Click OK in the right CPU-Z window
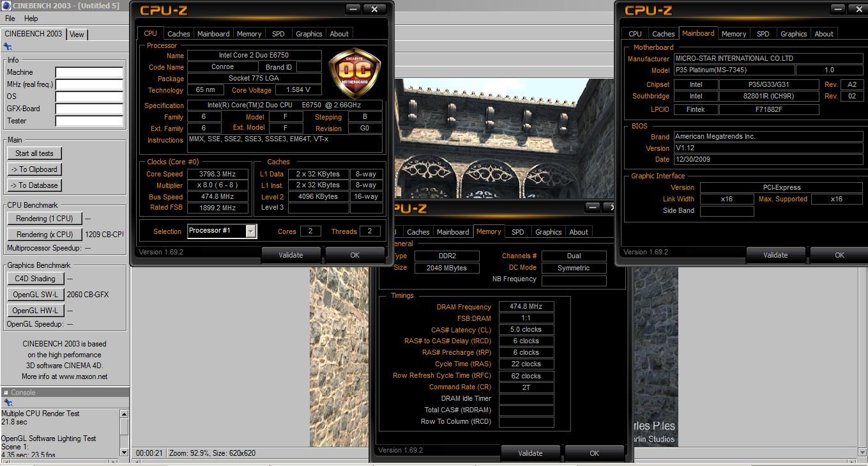 [x=839, y=255]
